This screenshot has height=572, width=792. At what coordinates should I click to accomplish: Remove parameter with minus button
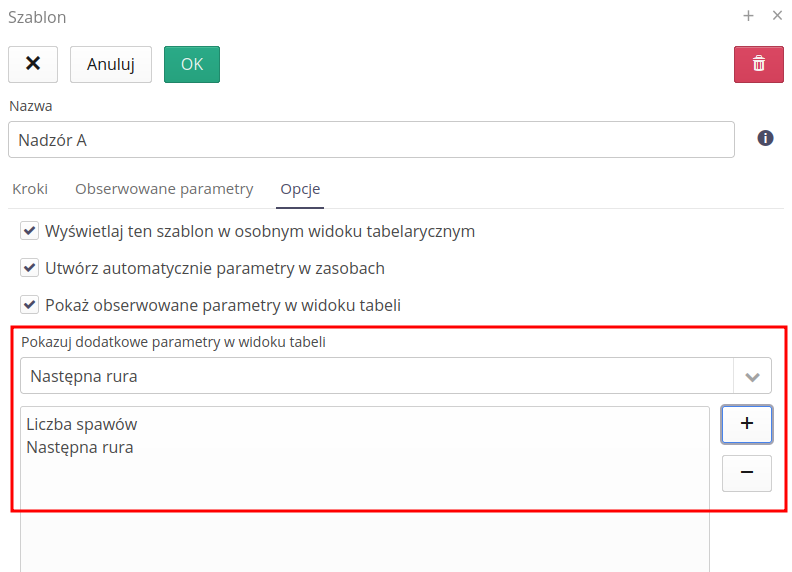click(x=746, y=473)
